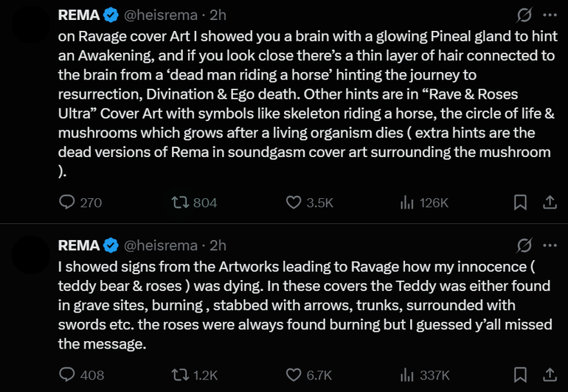This screenshot has width=568, height=392.
Task: Open Grok icon on second tweet
Action: click(x=525, y=245)
